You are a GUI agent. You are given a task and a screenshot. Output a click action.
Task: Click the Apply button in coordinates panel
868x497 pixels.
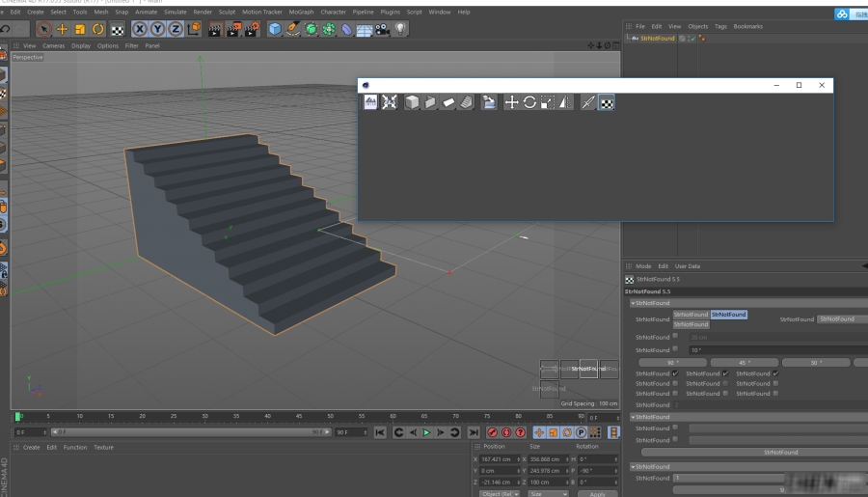click(x=597, y=493)
